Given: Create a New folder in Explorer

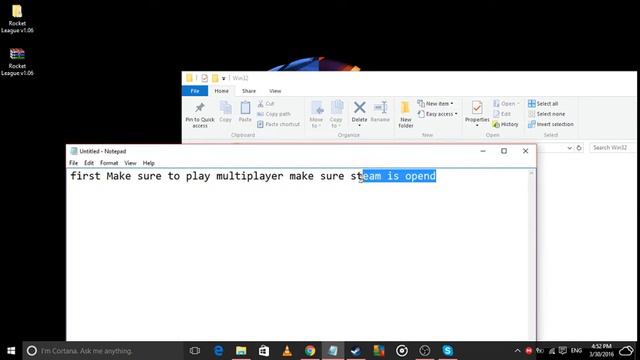Looking at the screenshot, I should point(405,115).
